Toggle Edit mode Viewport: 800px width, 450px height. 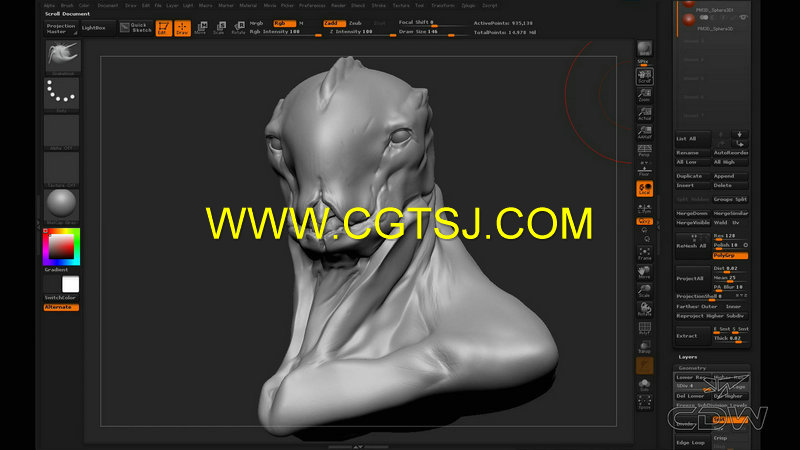pos(163,28)
